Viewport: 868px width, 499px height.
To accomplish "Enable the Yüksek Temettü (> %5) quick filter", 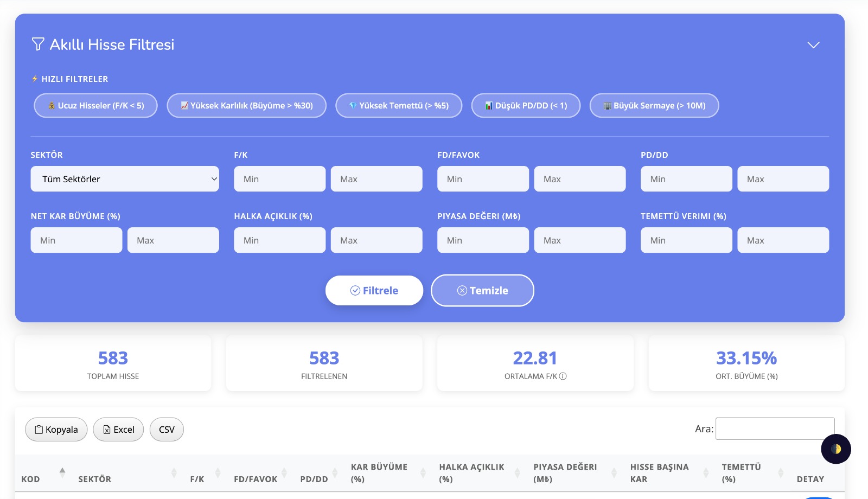I will (399, 105).
